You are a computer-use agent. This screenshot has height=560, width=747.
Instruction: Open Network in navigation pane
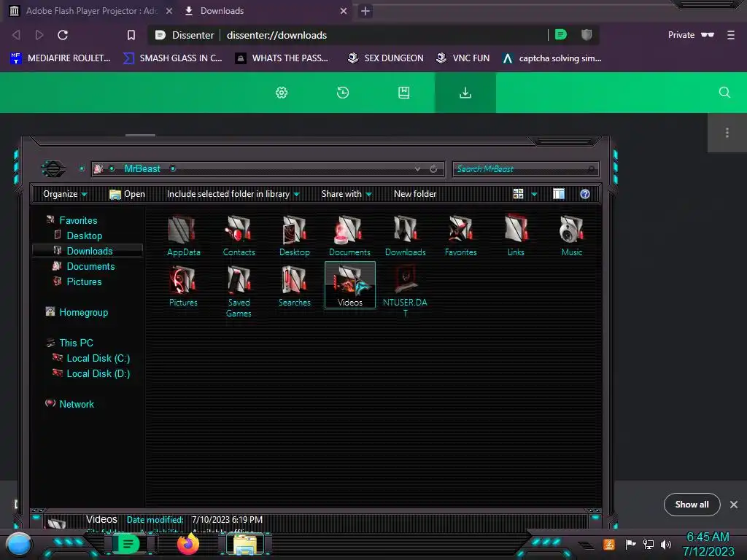76,404
